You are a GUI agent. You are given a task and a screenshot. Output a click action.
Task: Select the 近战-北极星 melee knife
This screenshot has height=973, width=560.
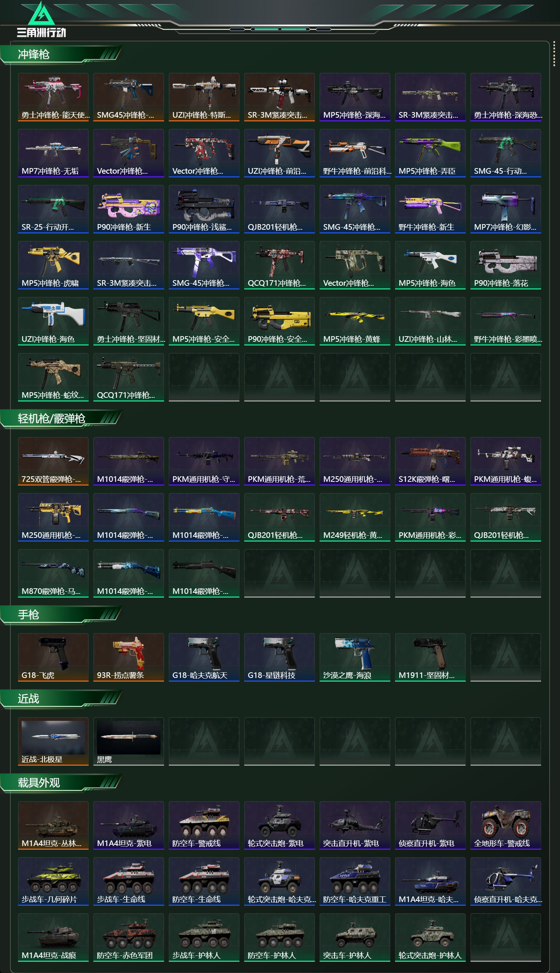(53, 741)
